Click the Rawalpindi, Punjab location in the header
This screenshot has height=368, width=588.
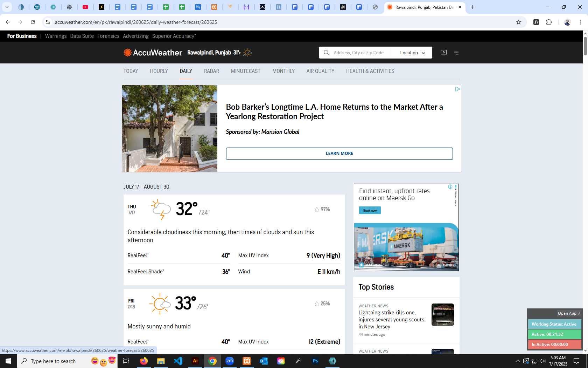209,53
